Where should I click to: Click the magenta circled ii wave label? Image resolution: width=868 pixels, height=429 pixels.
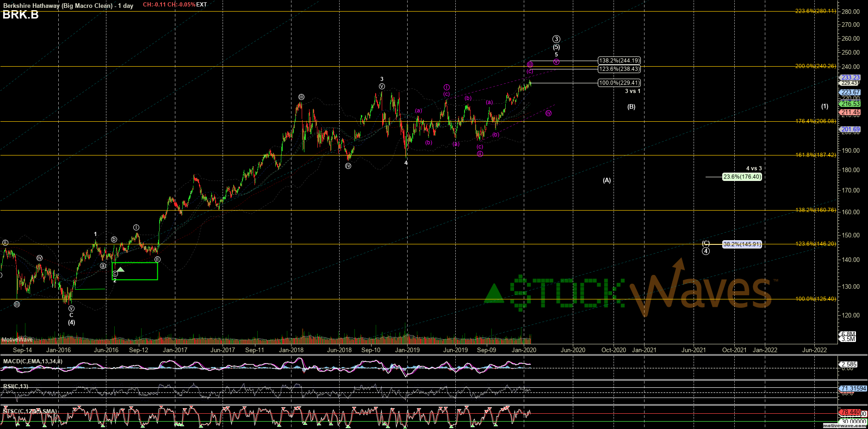(480, 154)
